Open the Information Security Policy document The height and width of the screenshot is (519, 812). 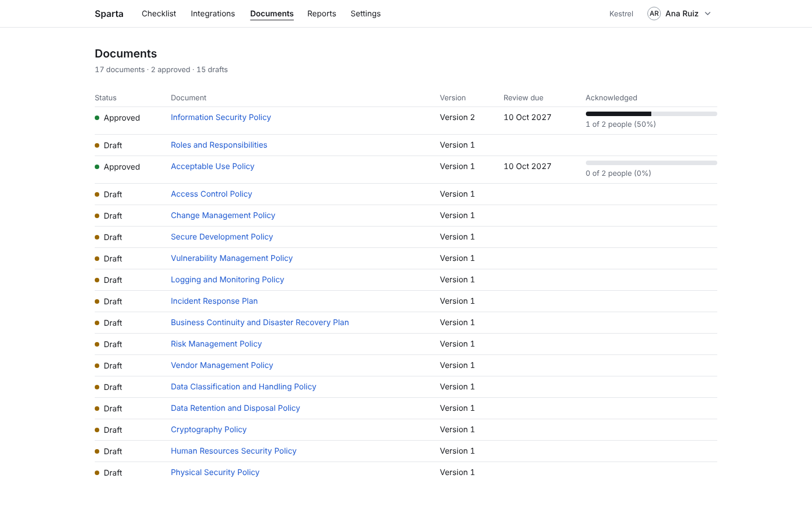[220, 117]
